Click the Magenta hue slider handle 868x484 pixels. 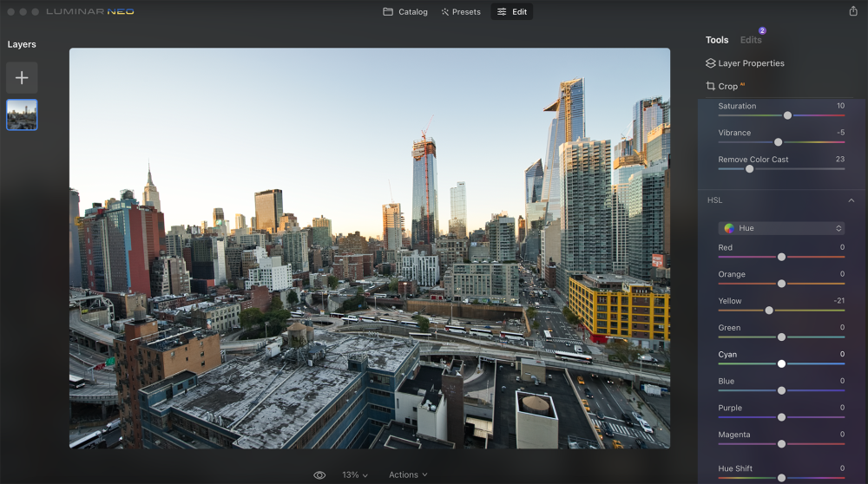(781, 443)
